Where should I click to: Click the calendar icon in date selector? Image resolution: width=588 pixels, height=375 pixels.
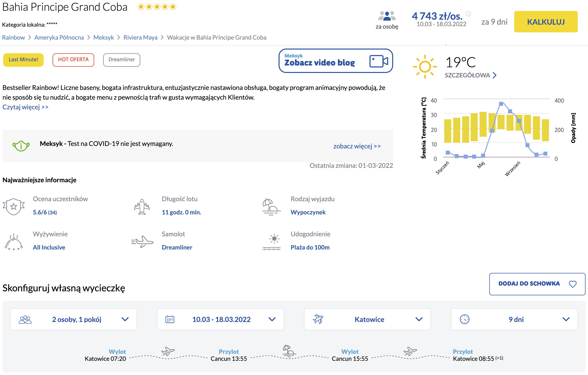(x=170, y=319)
